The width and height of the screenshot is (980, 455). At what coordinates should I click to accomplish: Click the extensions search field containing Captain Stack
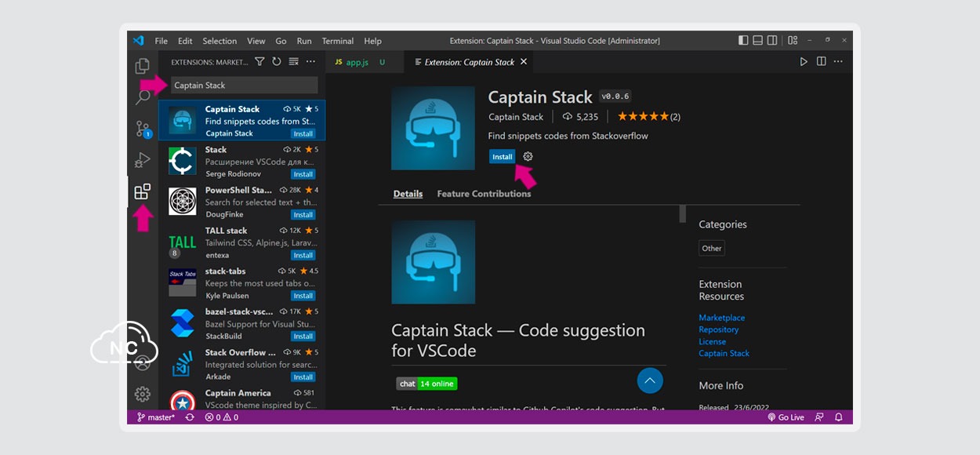pos(245,86)
